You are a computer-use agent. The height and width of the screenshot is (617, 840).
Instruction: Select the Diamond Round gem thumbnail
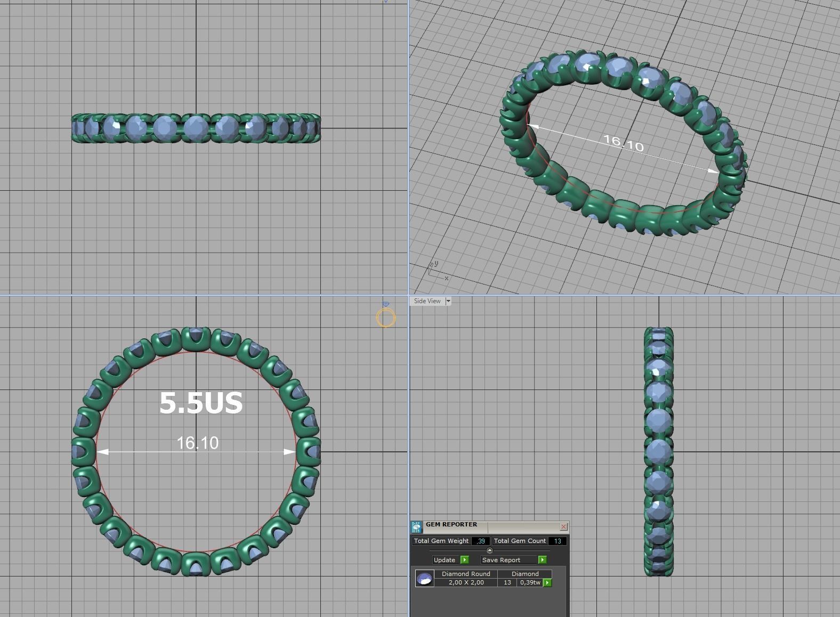(424, 579)
